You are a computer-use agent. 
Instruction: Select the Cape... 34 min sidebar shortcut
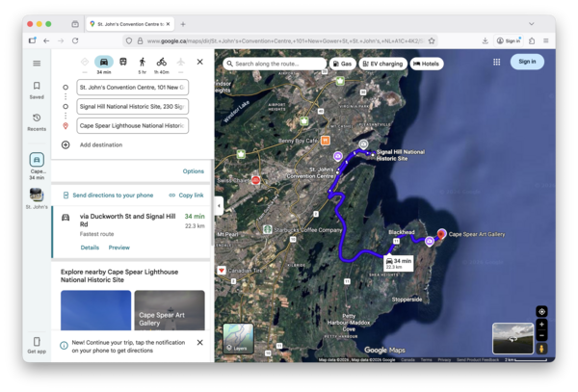[37, 167]
